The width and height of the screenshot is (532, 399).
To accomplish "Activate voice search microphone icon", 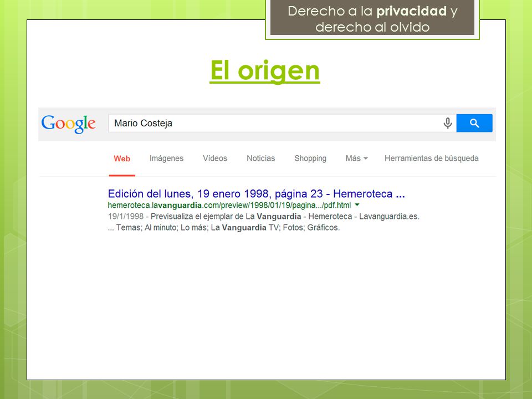I will point(448,123).
